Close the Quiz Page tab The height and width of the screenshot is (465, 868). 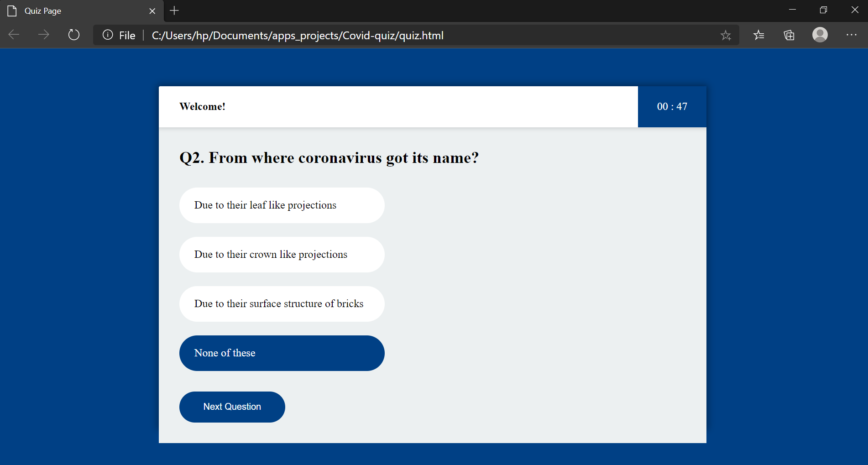pyautogui.click(x=152, y=10)
